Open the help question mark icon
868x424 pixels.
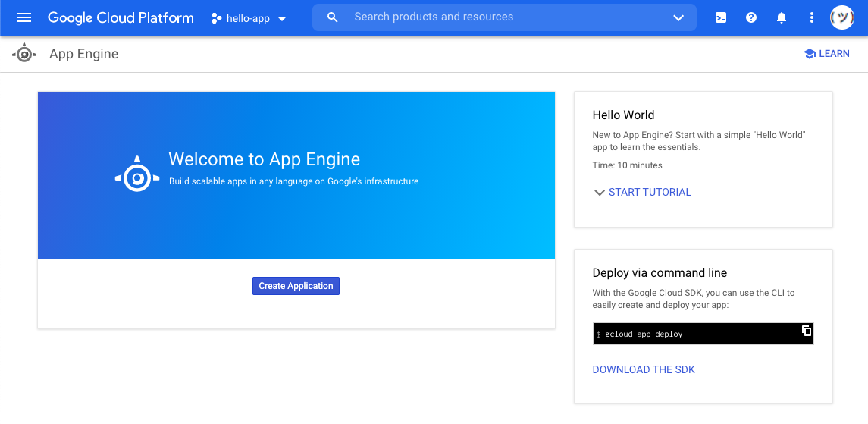(751, 17)
